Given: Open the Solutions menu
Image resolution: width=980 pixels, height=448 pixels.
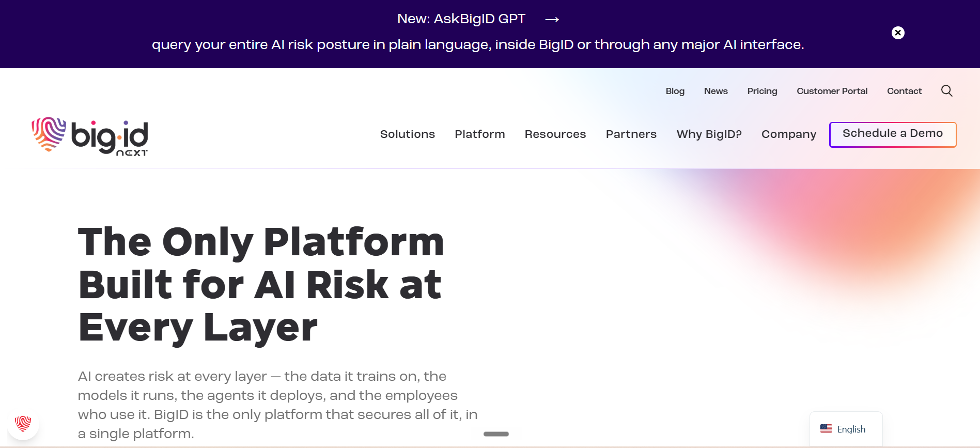Looking at the screenshot, I should click(x=408, y=134).
